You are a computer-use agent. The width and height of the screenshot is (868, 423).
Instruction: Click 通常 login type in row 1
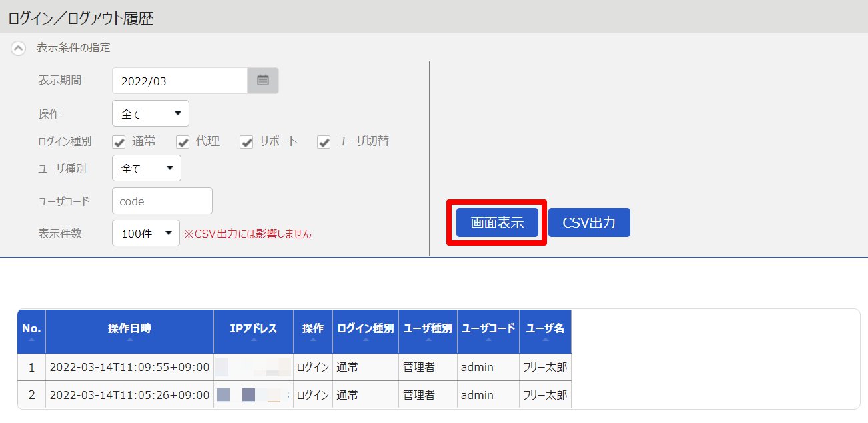pos(348,367)
